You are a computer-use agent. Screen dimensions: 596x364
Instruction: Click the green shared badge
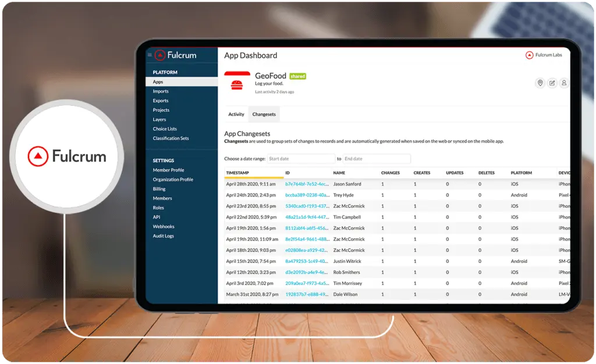coord(297,76)
